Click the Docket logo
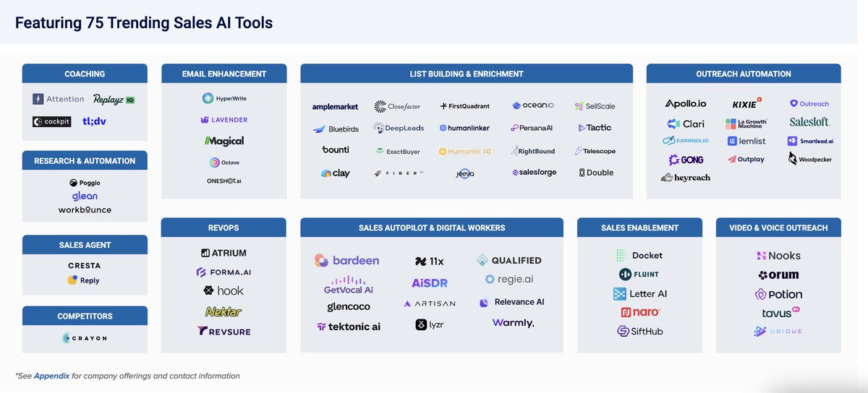The image size is (868, 393). click(639, 255)
